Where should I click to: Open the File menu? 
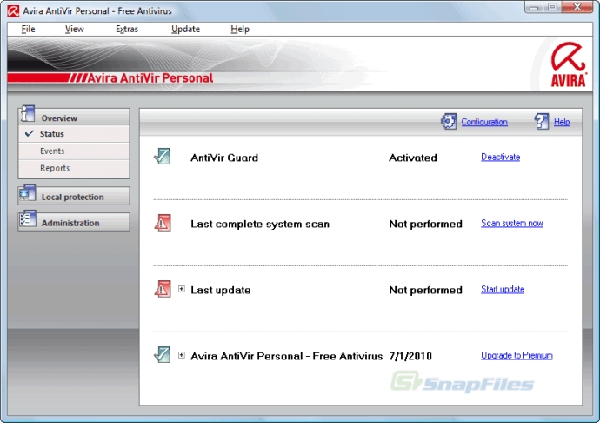tap(28, 29)
